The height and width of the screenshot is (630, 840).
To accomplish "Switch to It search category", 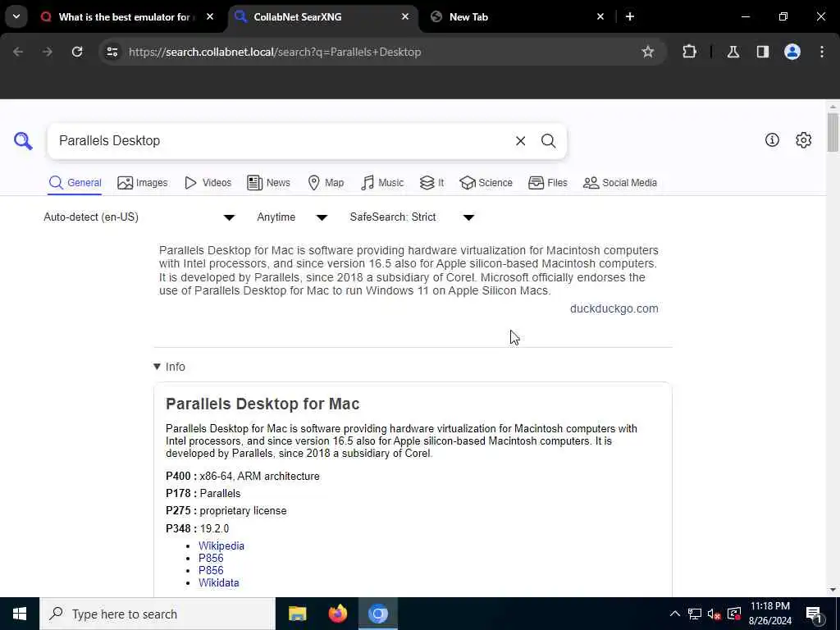I will click(x=431, y=183).
